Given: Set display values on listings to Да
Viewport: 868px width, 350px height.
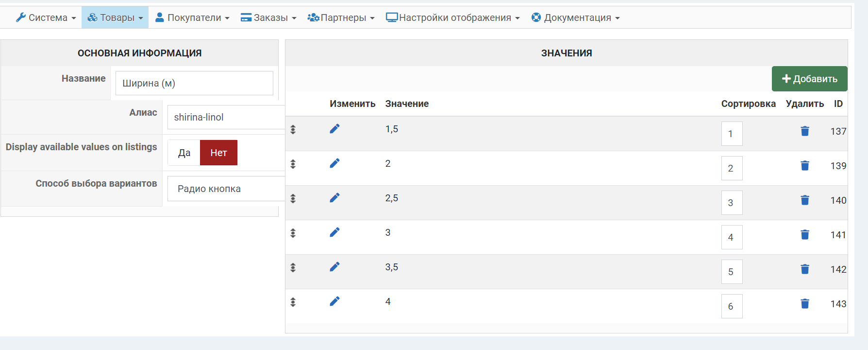Looking at the screenshot, I should [x=184, y=153].
